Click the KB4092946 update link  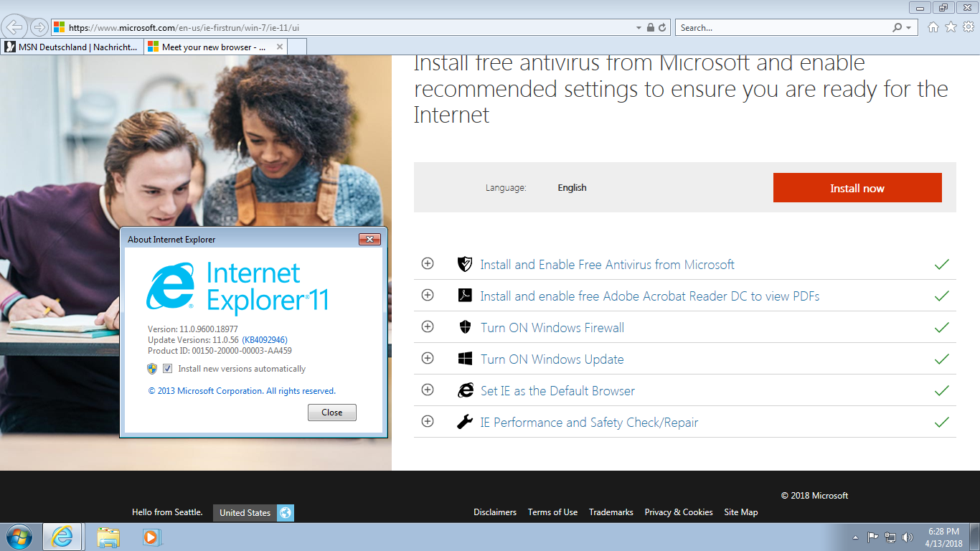[x=265, y=340]
